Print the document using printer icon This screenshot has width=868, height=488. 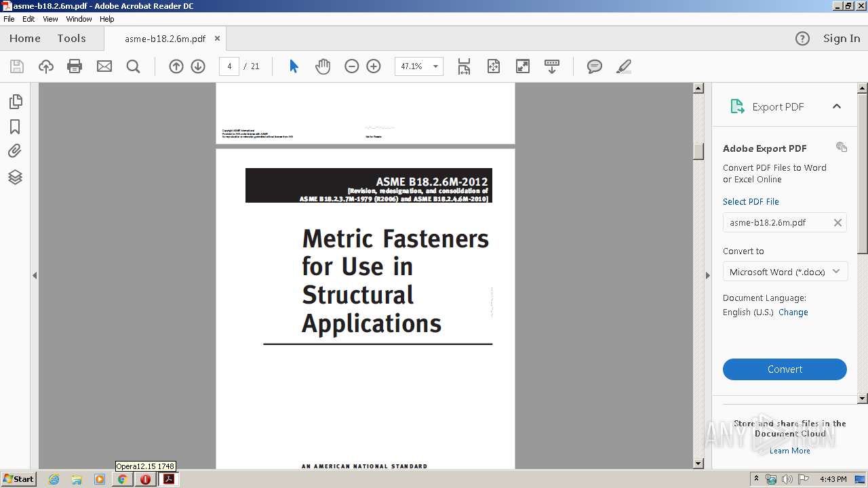[75, 66]
